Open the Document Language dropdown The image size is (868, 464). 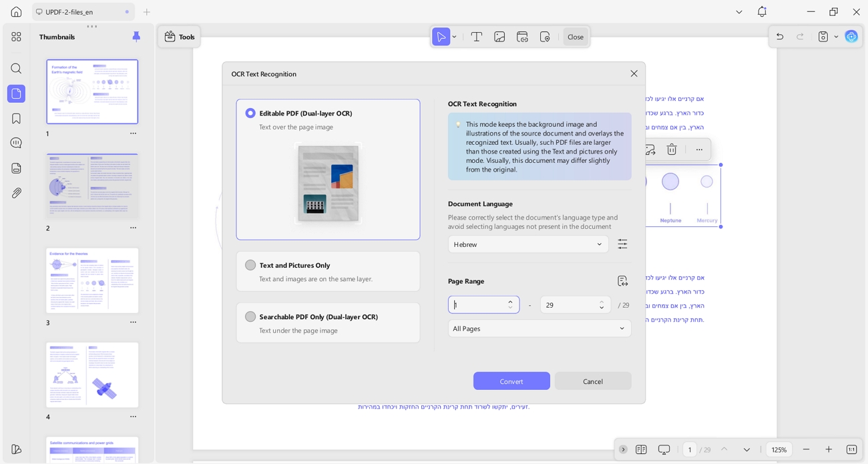click(x=527, y=244)
